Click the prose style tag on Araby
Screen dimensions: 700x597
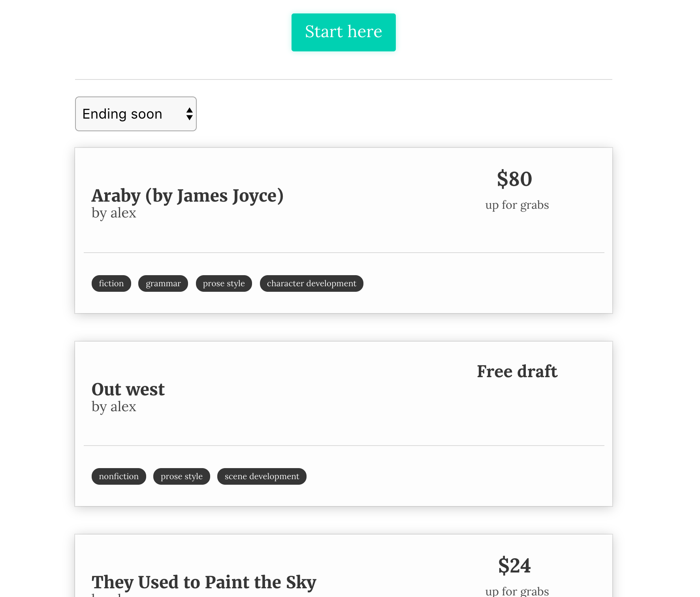pos(224,283)
